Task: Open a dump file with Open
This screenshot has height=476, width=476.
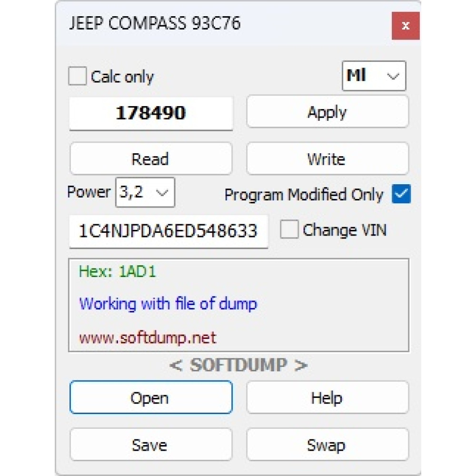Action: tap(151, 397)
